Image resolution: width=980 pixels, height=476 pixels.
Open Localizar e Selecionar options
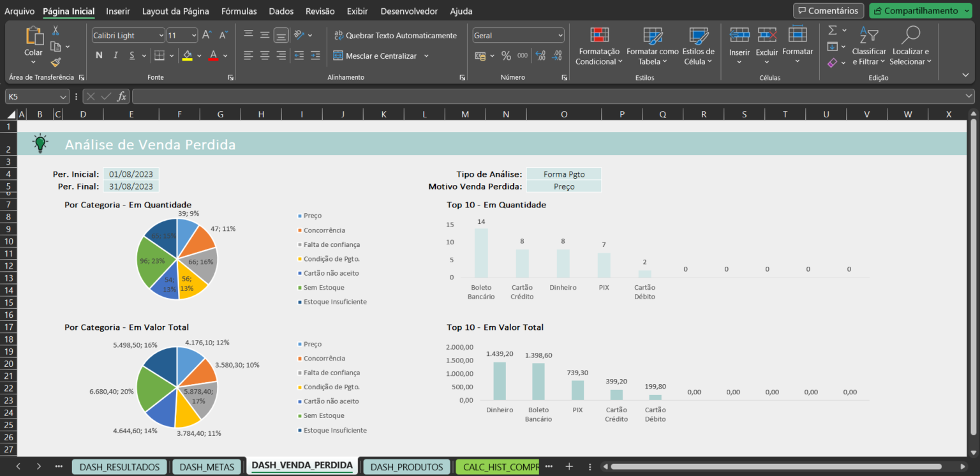(x=910, y=45)
